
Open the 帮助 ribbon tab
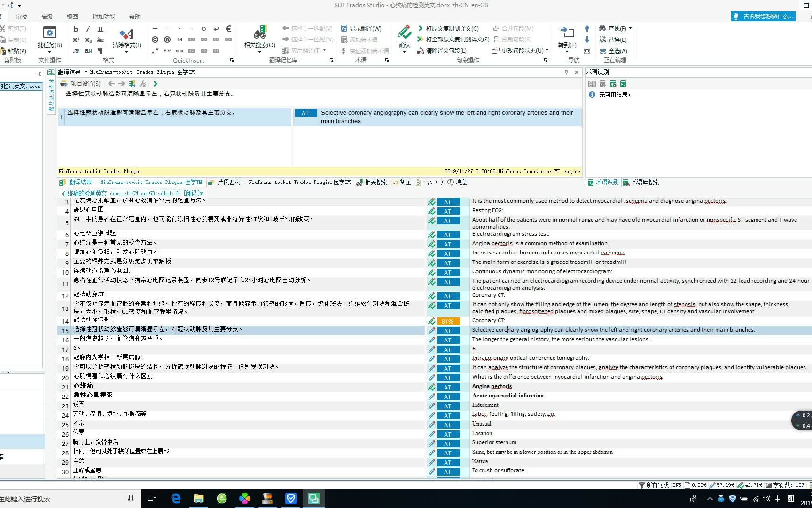[135, 16]
